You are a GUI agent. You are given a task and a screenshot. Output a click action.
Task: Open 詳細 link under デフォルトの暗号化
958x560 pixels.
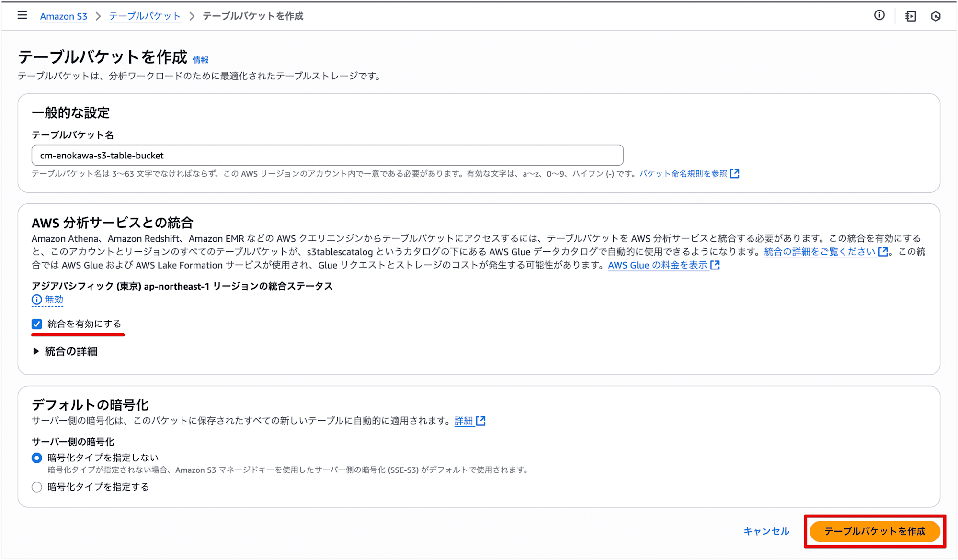464,421
